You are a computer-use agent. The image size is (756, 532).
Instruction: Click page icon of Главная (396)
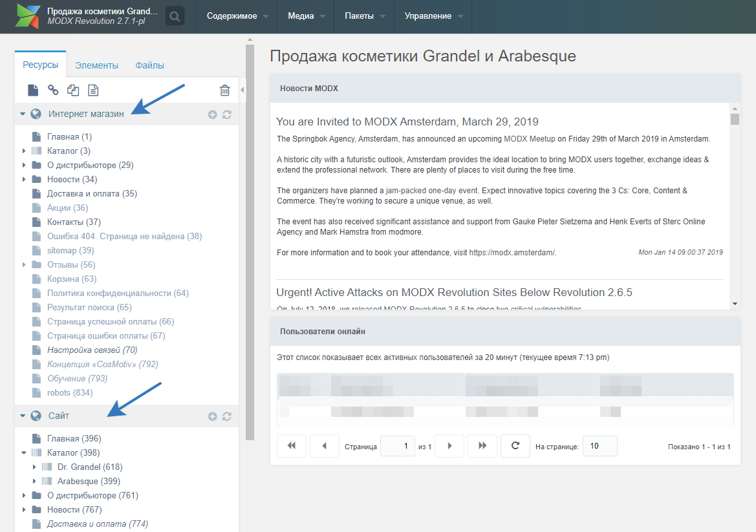36,438
